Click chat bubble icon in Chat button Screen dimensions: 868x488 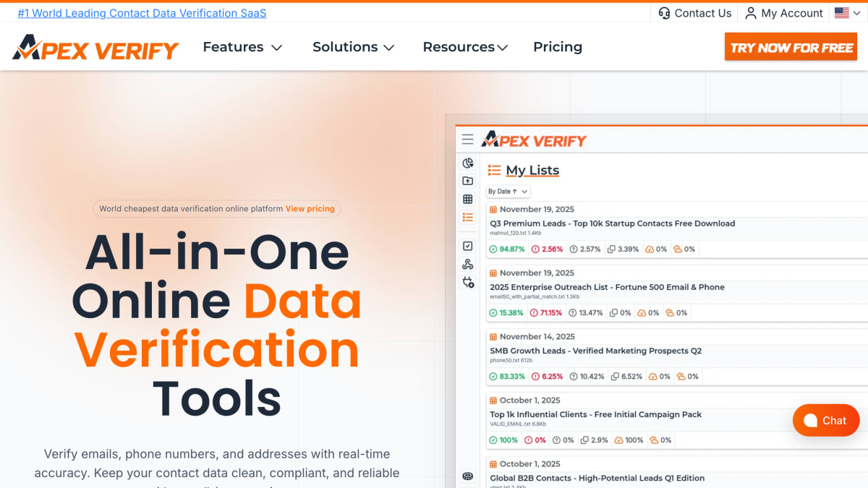point(811,421)
